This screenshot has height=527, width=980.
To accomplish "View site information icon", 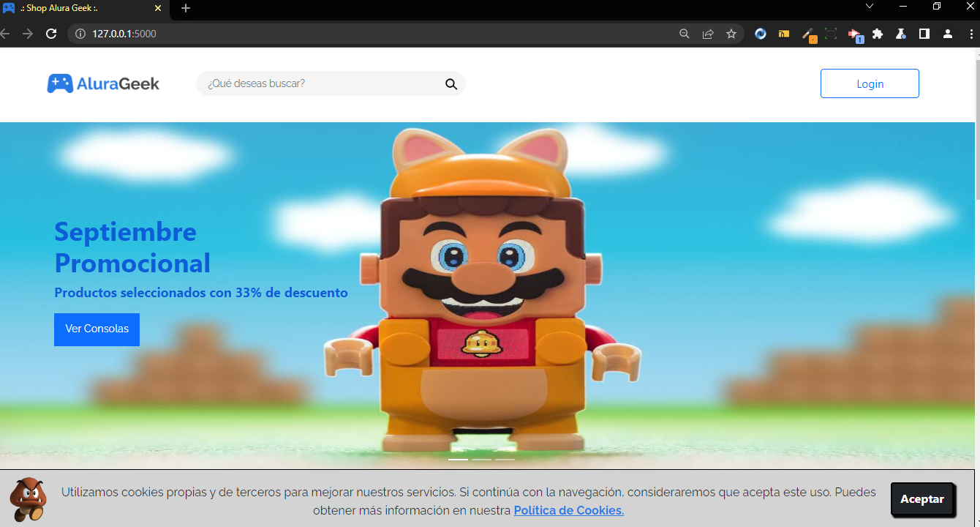I will point(80,34).
